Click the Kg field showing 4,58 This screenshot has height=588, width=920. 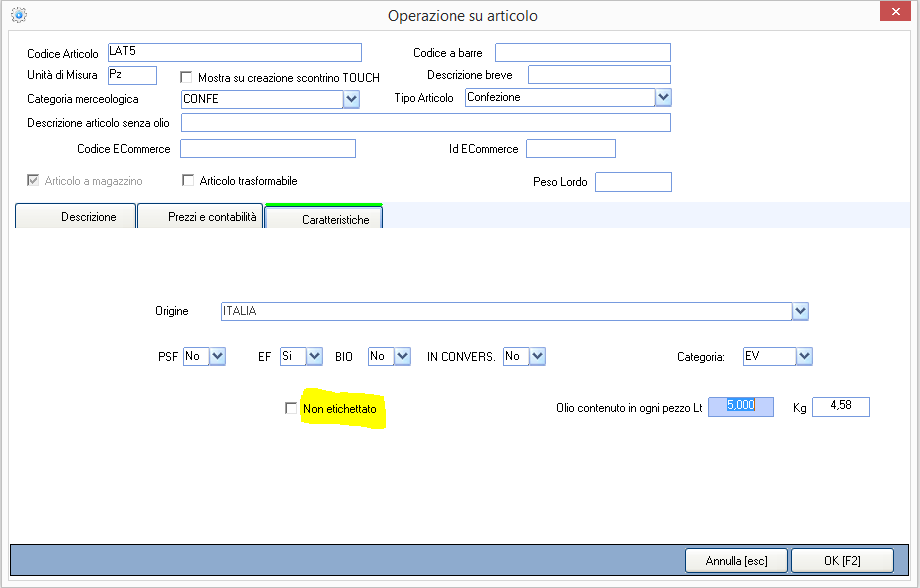(840, 407)
